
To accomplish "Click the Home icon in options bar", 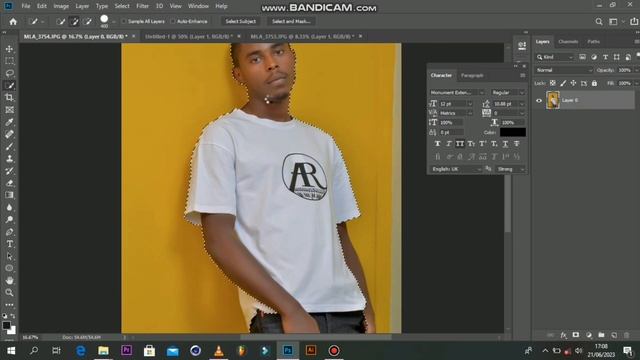I will click(13, 22).
